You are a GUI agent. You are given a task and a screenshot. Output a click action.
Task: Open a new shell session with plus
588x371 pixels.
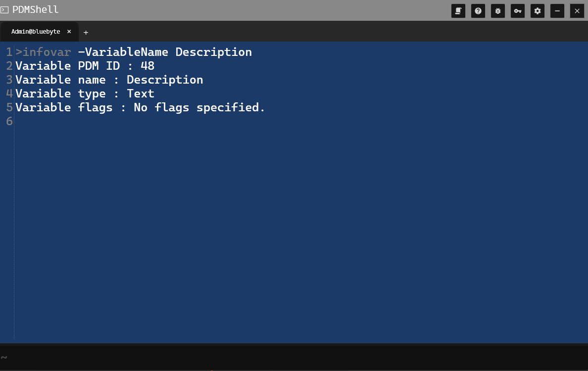tap(86, 33)
